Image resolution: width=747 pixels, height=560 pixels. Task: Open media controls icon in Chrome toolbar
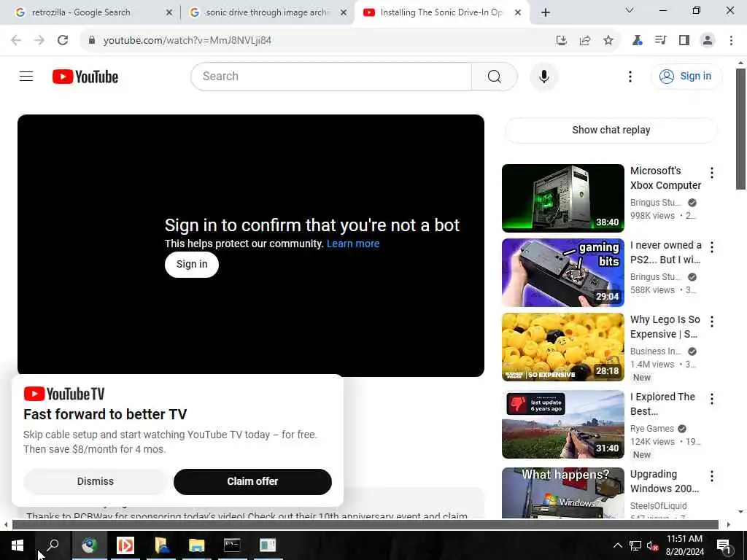(660, 40)
